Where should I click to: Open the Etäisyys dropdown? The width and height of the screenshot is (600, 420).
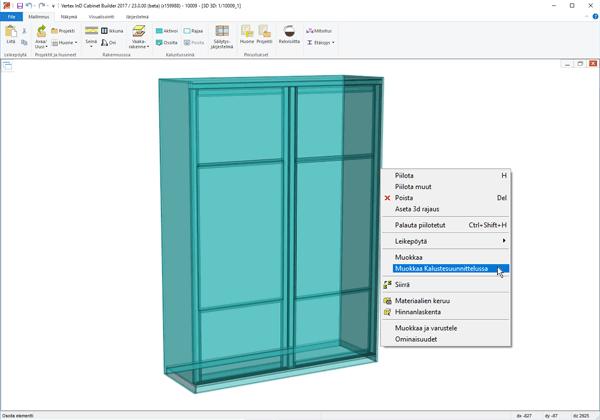tap(320, 43)
